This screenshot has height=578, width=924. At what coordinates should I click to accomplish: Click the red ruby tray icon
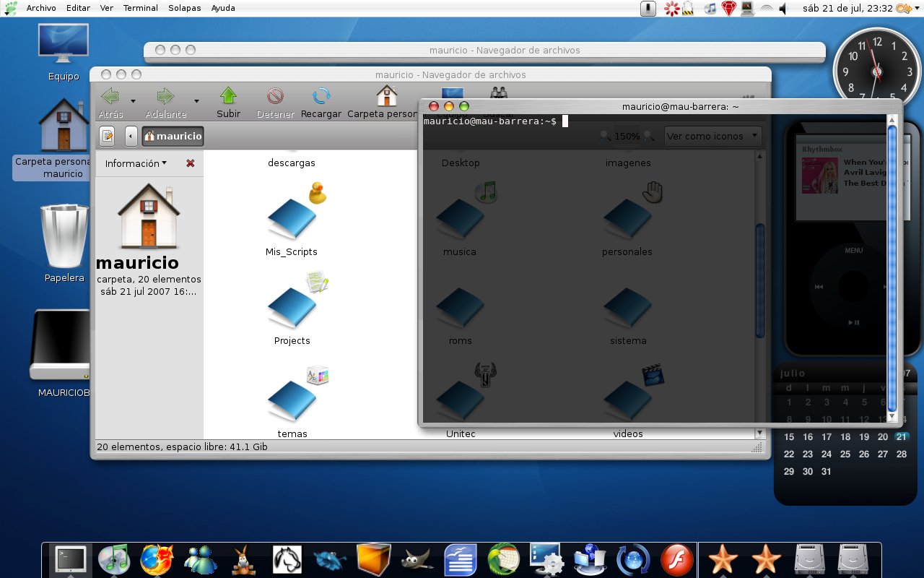coord(729,9)
